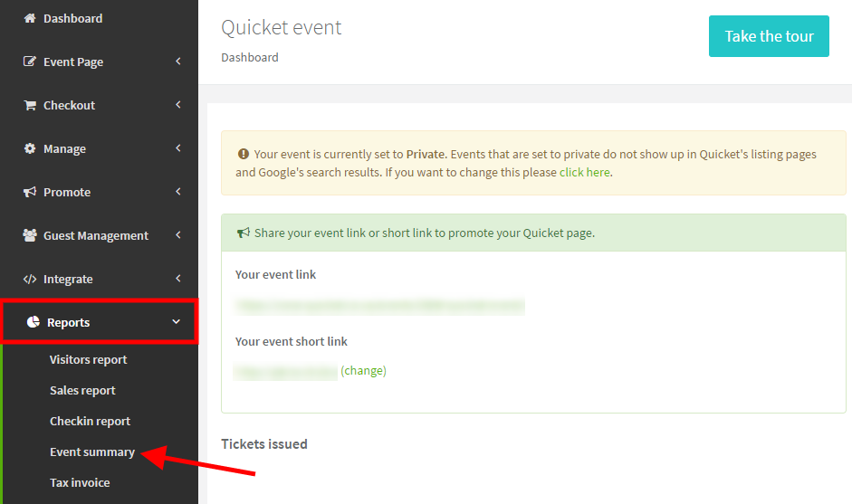Click the 'Your event link' label
The width and height of the screenshot is (852, 504).
pos(275,275)
